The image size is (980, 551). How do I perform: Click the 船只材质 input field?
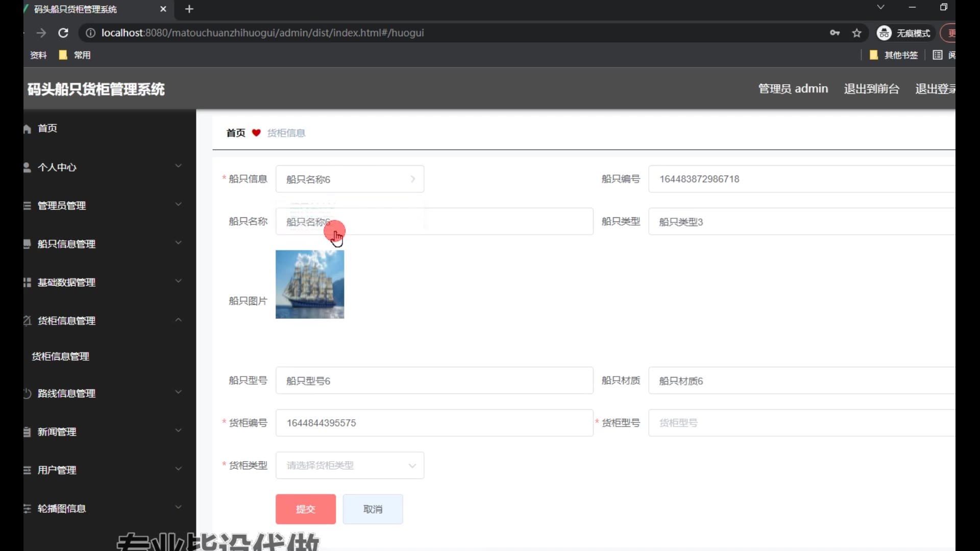801,381
